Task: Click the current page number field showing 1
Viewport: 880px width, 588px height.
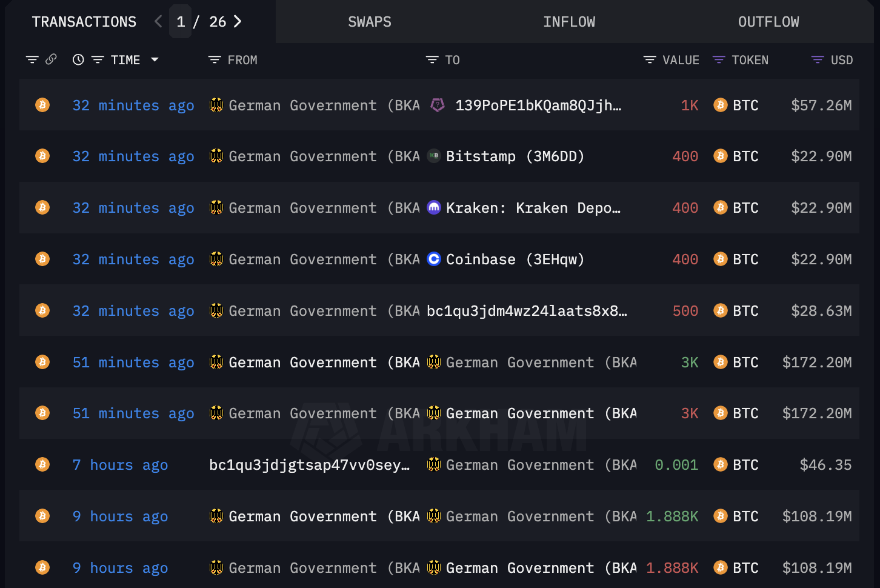Action: click(x=181, y=22)
